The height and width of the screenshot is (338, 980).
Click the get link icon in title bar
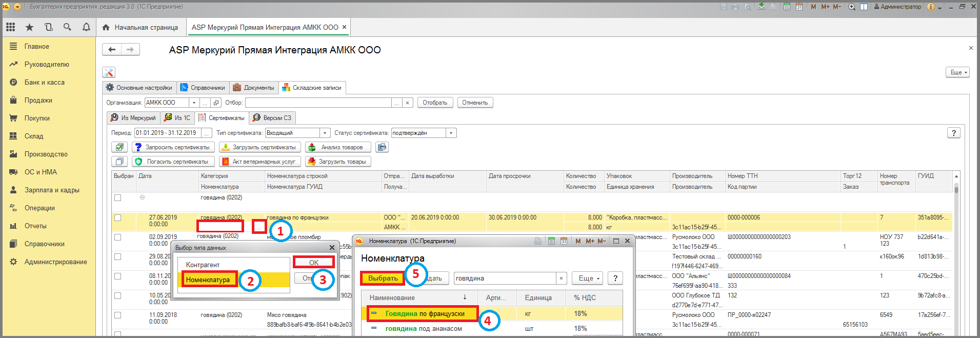tap(762, 7)
